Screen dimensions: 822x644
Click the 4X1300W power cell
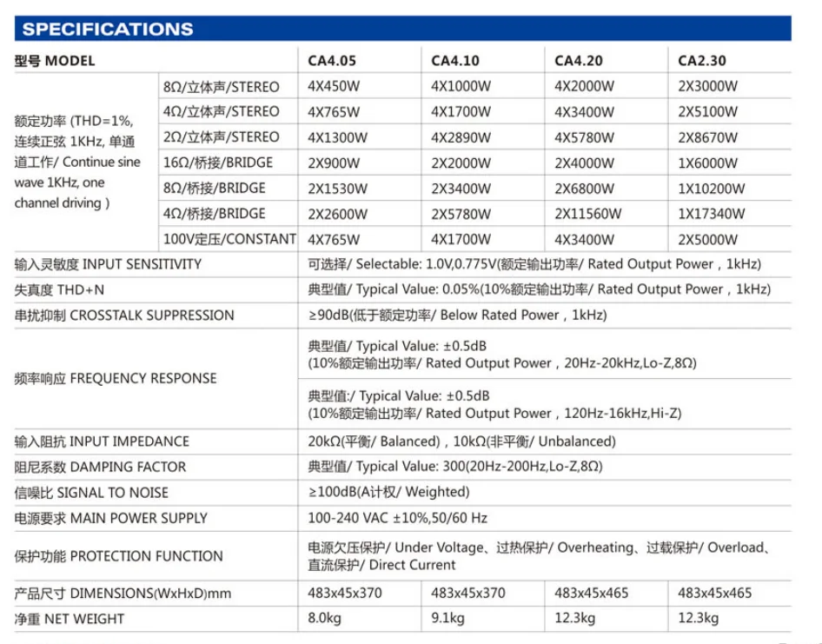click(338, 137)
